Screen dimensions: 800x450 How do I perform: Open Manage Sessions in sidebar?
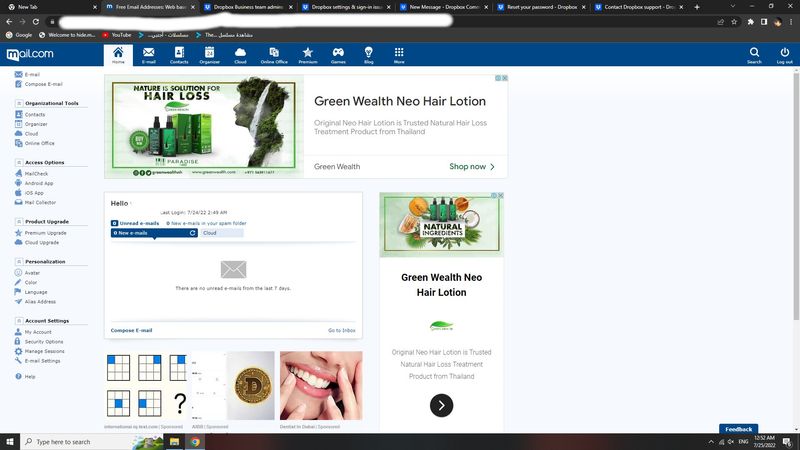click(x=40, y=351)
